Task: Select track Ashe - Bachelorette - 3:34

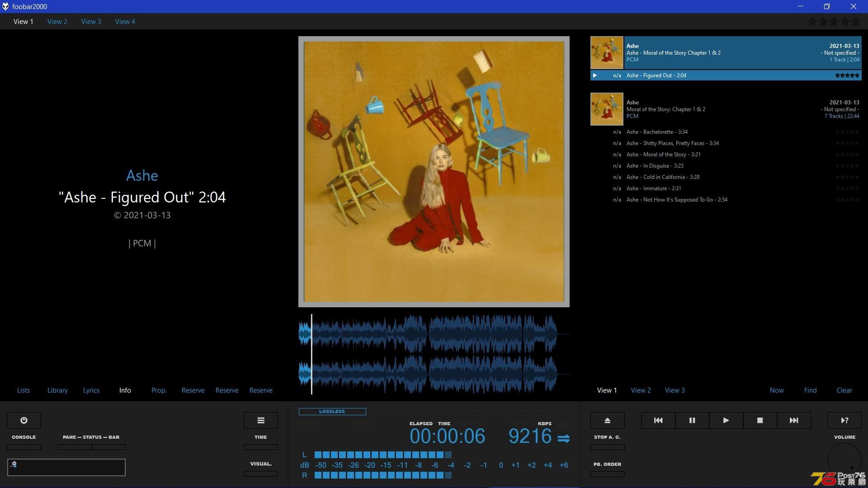Action: tap(726, 132)
